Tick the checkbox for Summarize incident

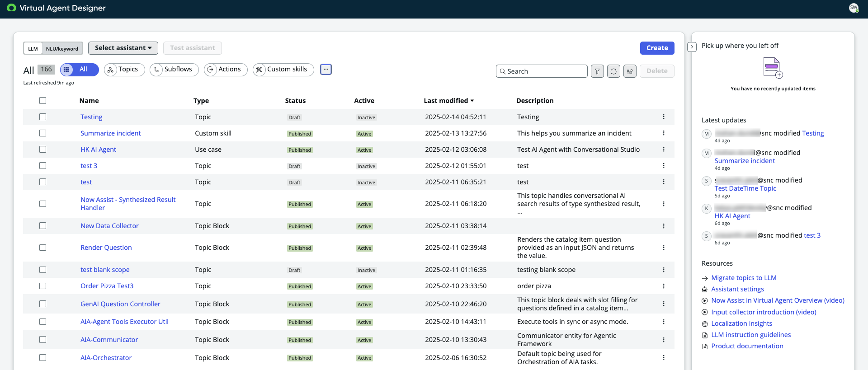point(43,133)
